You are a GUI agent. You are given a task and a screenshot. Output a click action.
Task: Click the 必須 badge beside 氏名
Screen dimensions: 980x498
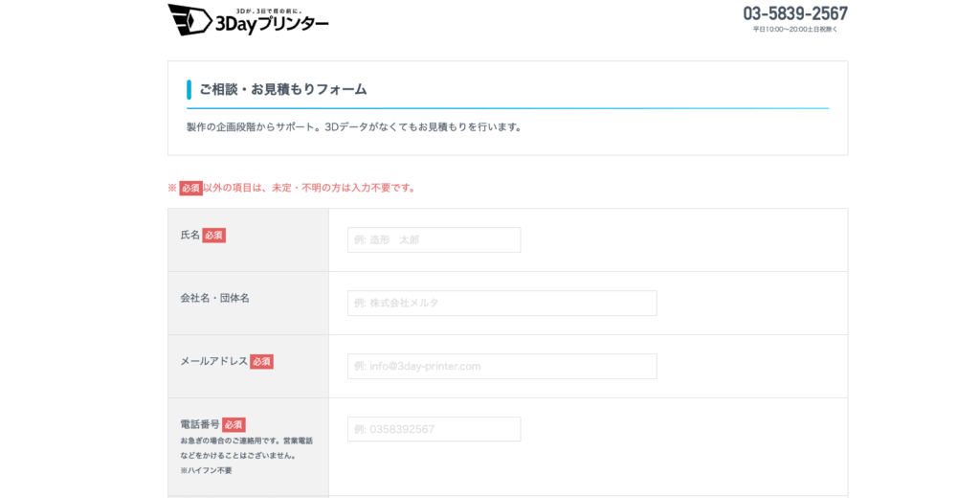click(x=213, y=235)
